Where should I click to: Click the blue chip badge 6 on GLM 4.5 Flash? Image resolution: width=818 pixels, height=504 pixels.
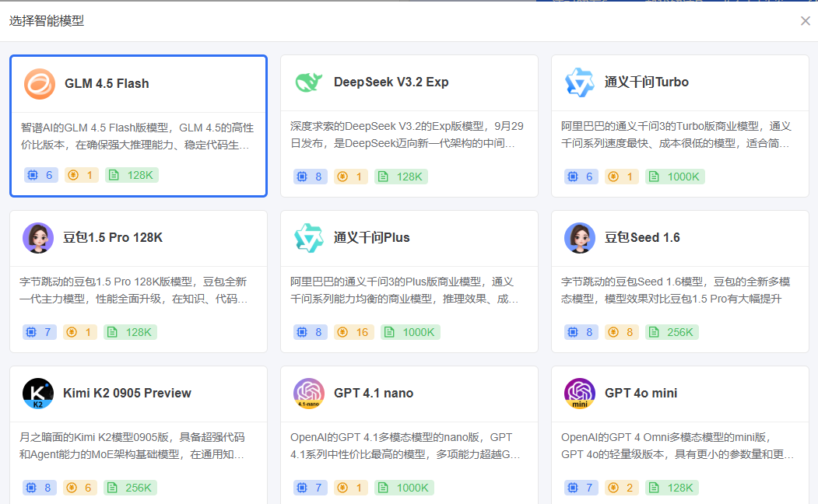41,175
